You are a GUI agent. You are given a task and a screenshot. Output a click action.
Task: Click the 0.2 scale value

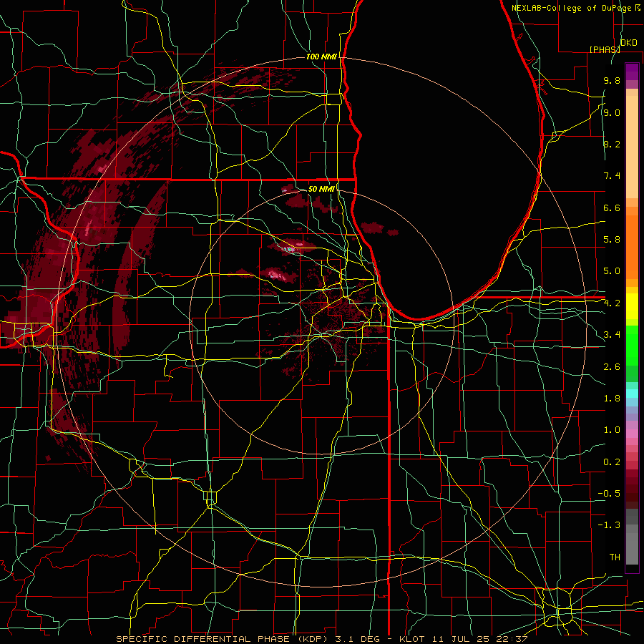[x=612, y=462]
